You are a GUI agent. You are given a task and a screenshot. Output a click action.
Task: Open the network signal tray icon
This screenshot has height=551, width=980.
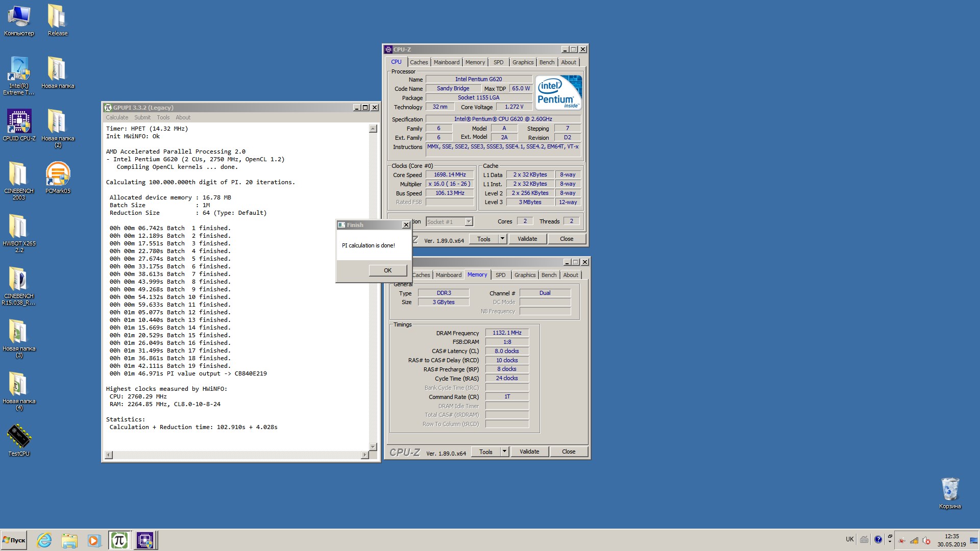click(914, 540)
